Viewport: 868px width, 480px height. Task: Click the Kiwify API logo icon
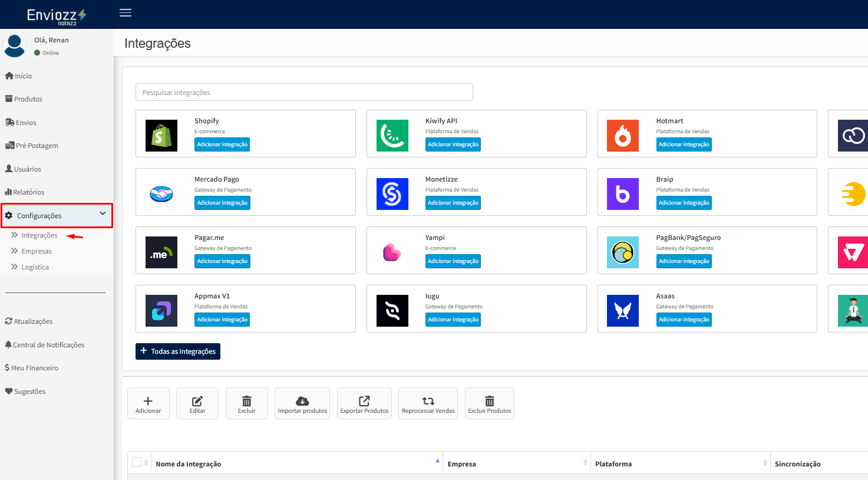click(392, 136)
